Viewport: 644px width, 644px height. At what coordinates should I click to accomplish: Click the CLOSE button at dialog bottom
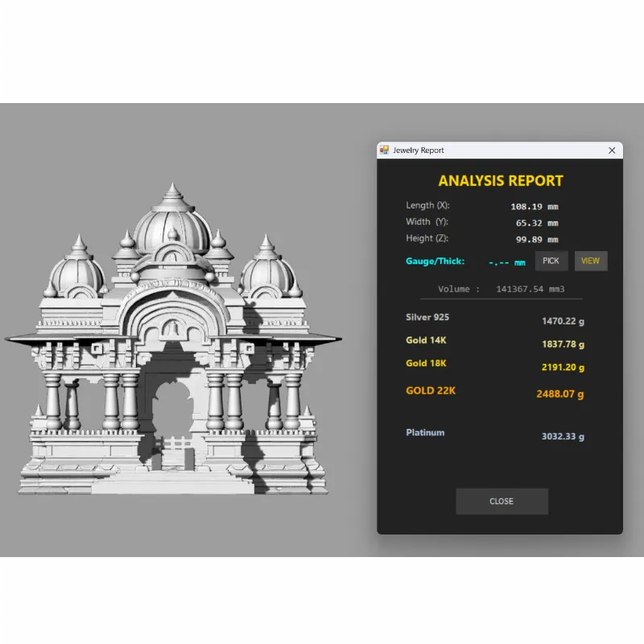coord(502,501)
